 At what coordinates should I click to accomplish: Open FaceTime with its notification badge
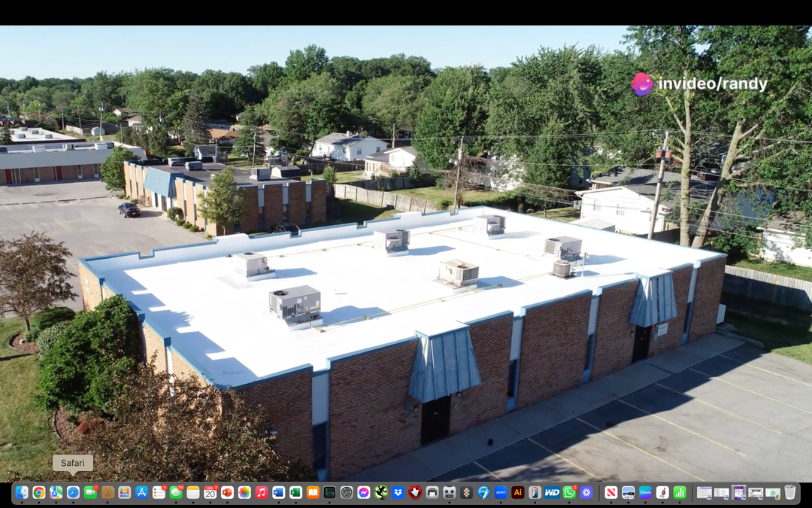pyautogui.click(x=89, y=492)
